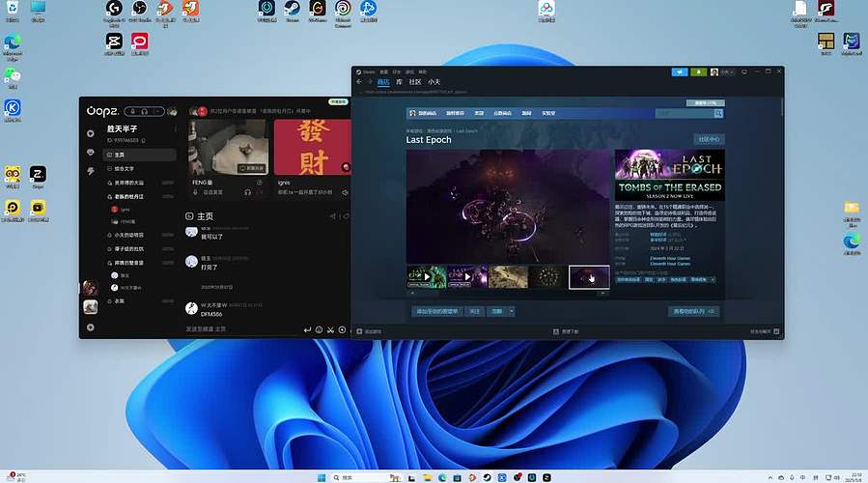Select user W大不量W in channel list
The image size is (868, 483).
coord(126,288)
